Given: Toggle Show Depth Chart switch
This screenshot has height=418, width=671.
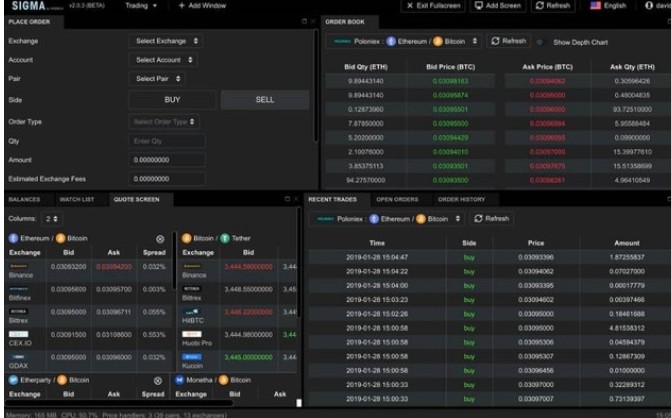Looking at the screenshot, I should pyautogui.click(x=540, y=42).
